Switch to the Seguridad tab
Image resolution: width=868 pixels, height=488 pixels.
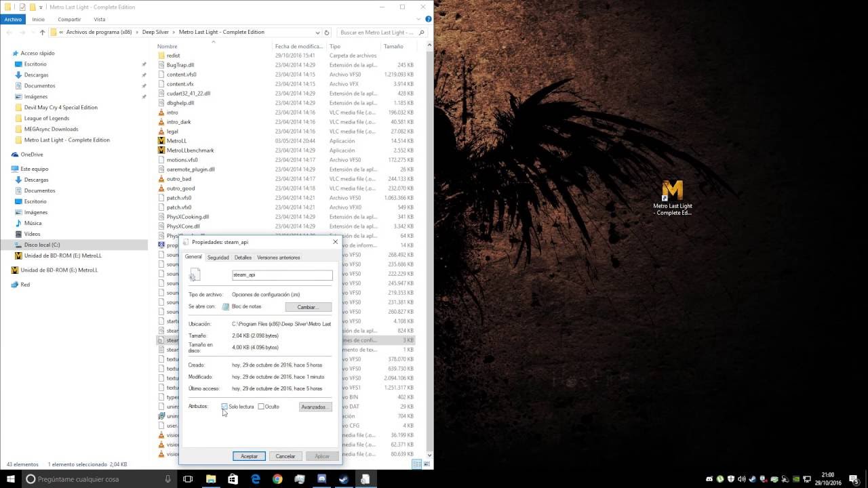pos(218,258)
